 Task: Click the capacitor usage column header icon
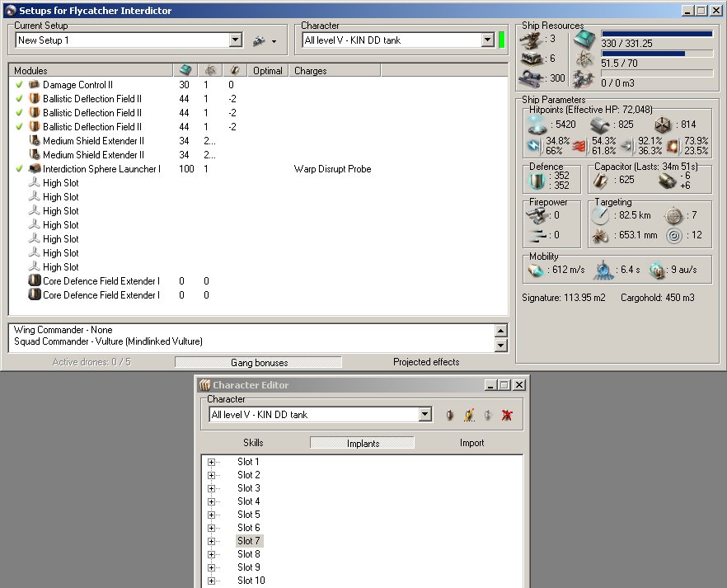(235, 70)
